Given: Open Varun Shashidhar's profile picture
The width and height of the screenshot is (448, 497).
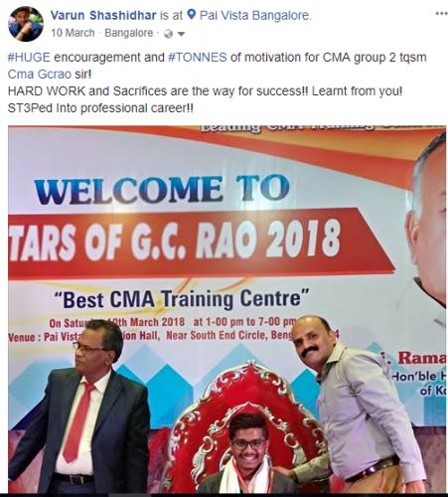Looking at the screenshot, I should tap(26, 24).
